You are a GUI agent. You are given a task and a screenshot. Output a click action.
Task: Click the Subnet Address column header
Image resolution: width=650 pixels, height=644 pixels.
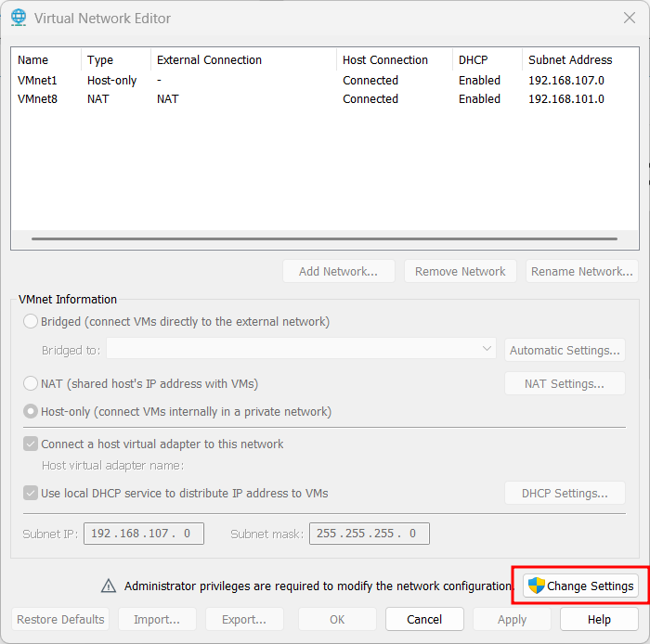coord(580,60)
